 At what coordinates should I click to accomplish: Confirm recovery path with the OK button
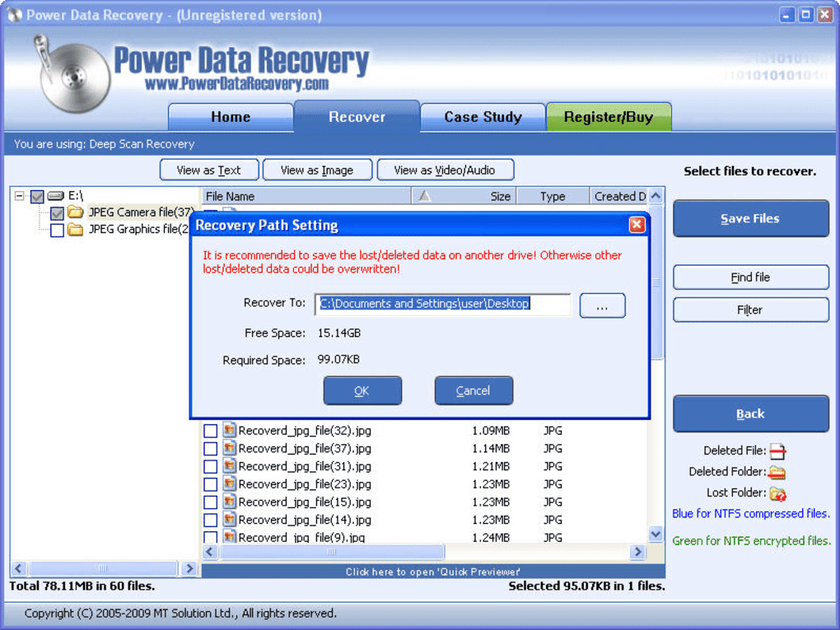pyautogui.click(x=362, y=390)
